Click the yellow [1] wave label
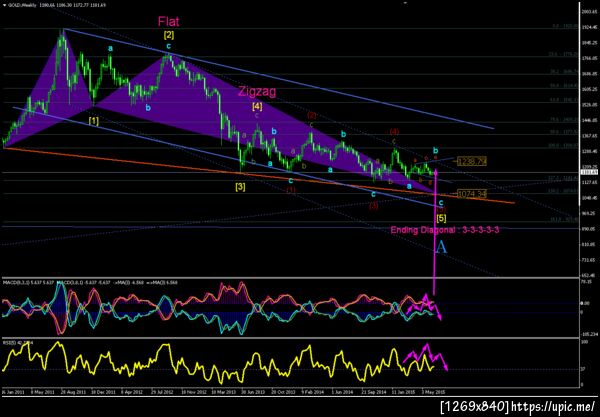The width and height of the screenshot is (600, 417). 93,121
